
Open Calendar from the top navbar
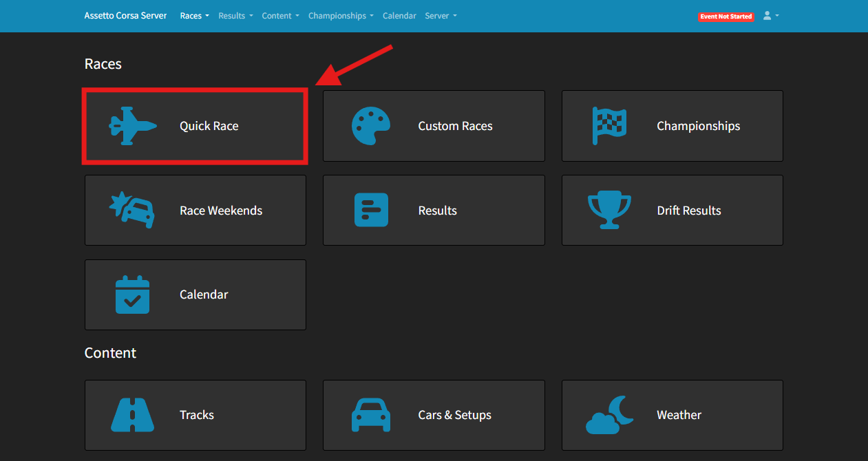pyautogui.click(x=399, y=15)
